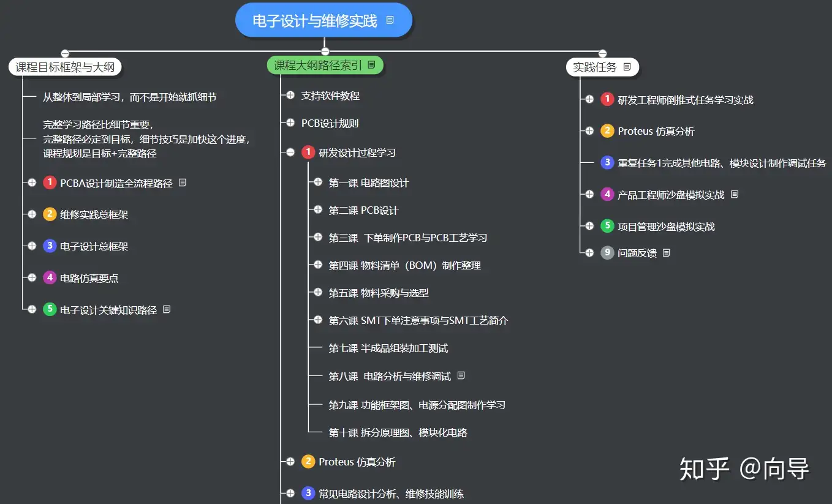This screenshot has width=832, height=504.
Task: Select the green 课程大纲路径索引 topic
Action: coord(325,65)
